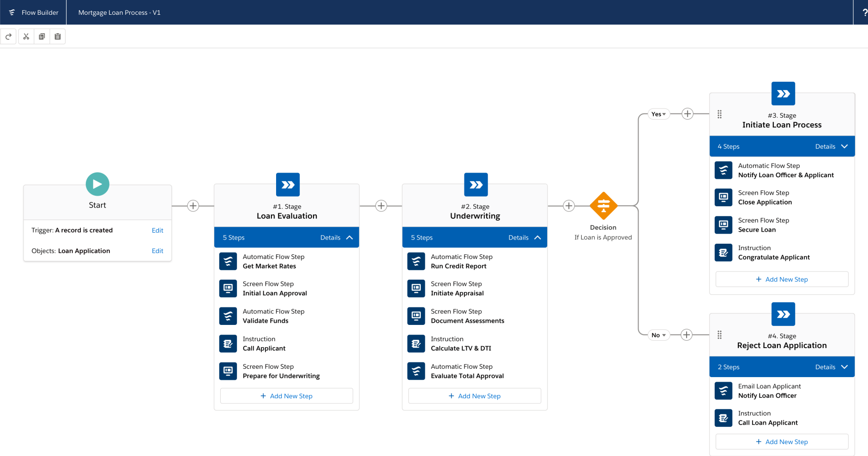Click the Loan Evaluation stage icon

(x=288, y=185)
